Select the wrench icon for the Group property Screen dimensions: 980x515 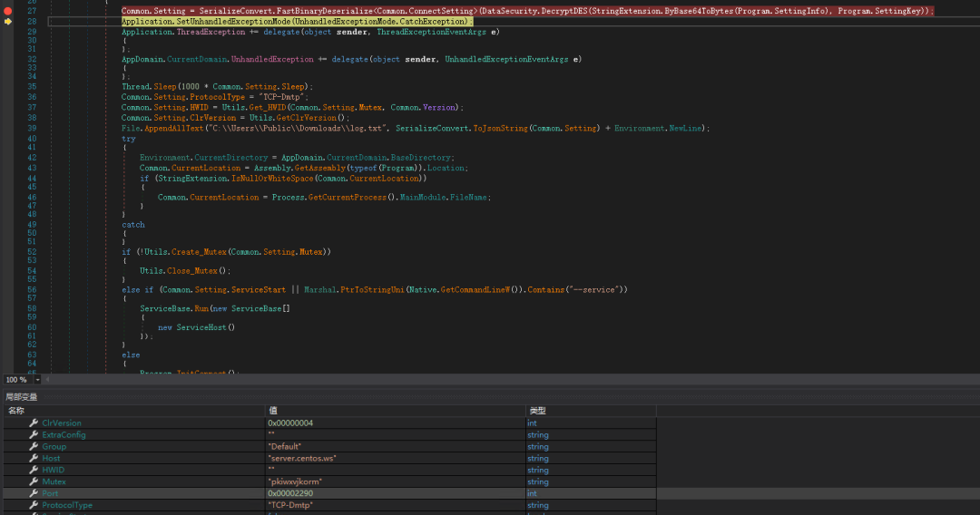coord(34,447)
